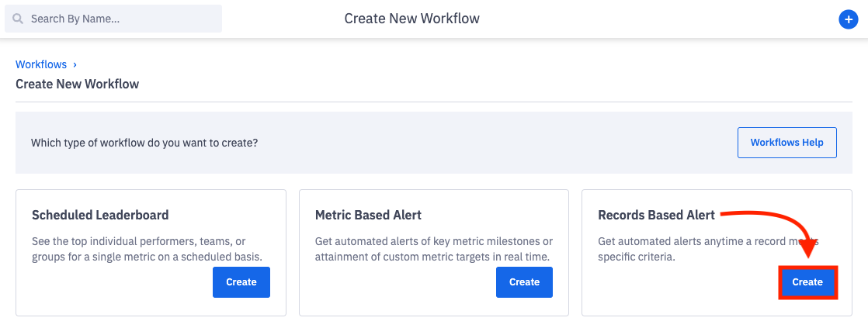Click the Create New Workflow heading below breadcrumb
Screen dimensions: 868x328
pos(78,84)
